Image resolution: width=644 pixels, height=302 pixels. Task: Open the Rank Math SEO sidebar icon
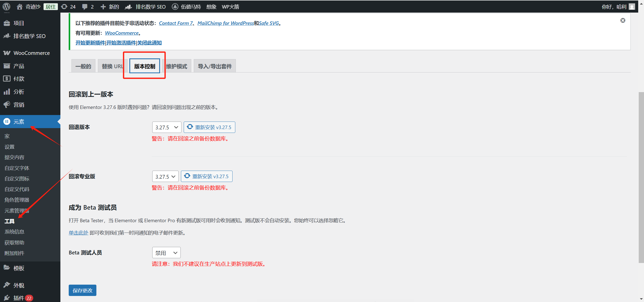click(7, 36)
